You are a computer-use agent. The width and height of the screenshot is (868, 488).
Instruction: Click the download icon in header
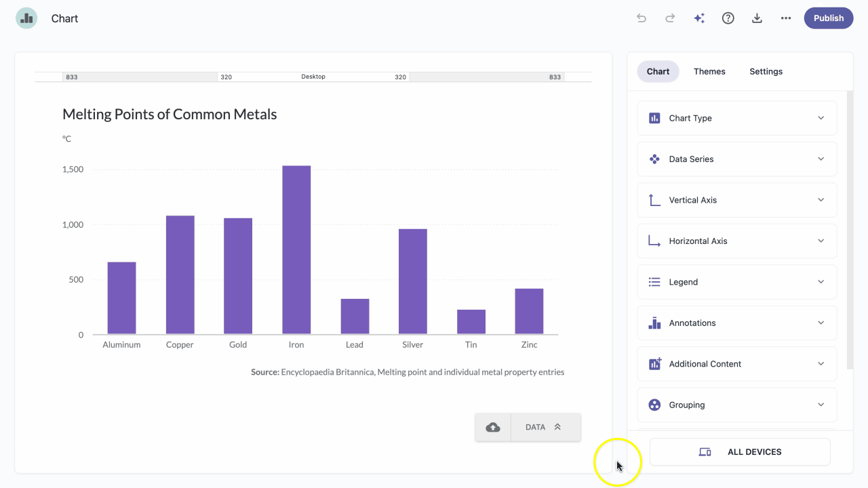(757, 18)
